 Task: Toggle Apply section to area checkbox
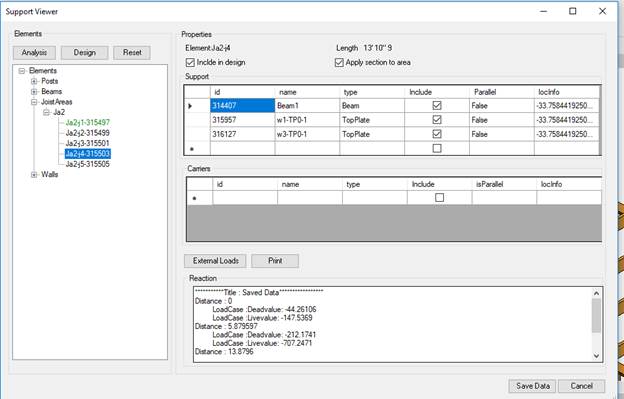pos(339,62)
